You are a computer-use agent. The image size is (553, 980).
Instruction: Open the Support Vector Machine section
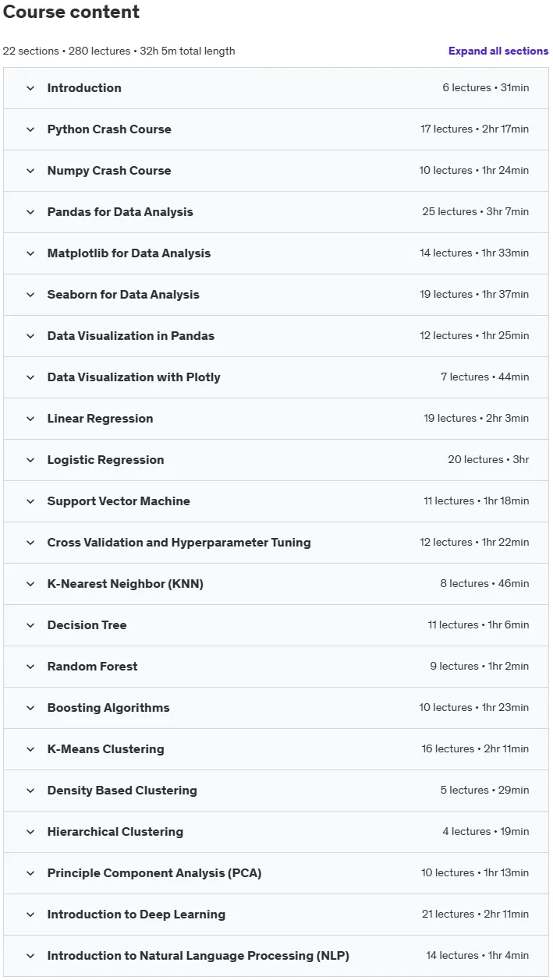[x=276, y=501]
